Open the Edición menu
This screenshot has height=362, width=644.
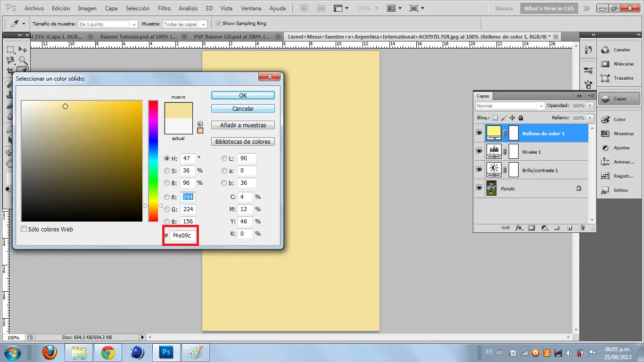pos(61,8)
